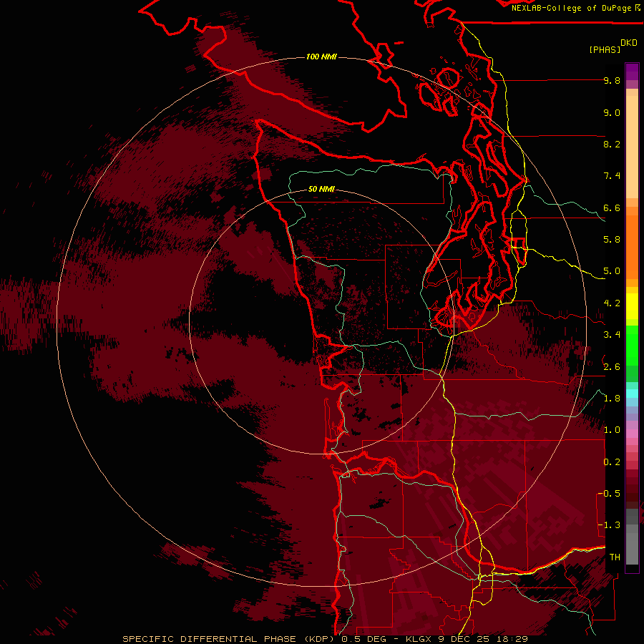Image resolution: width=644 pixels, height=644 pixels.
Task: Click the 0.2 legend value
Action: (612, 462)
